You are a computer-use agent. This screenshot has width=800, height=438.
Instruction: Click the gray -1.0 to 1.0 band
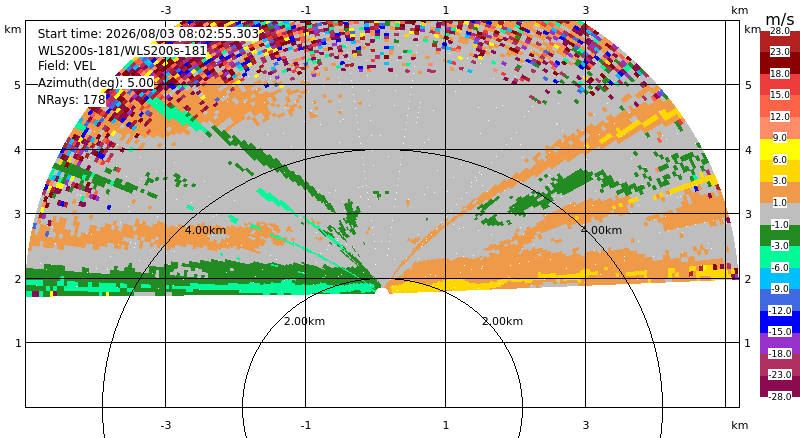[x=780, y=214]
